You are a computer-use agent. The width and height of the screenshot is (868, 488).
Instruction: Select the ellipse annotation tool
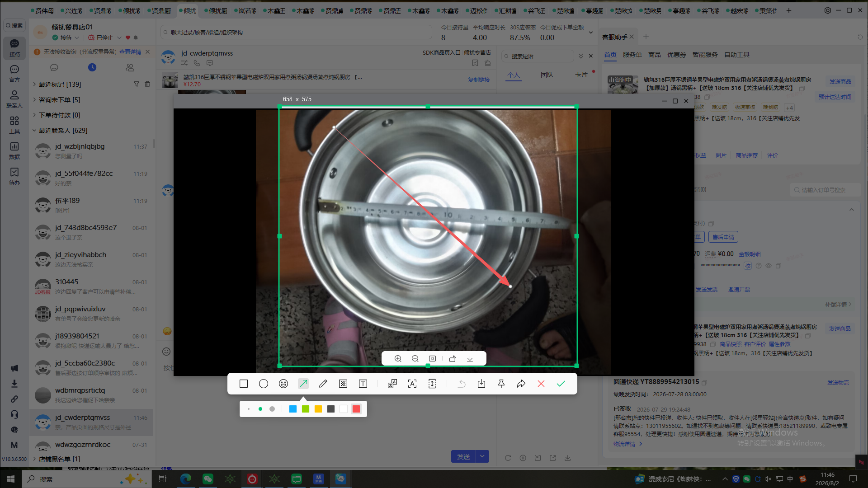264,384
